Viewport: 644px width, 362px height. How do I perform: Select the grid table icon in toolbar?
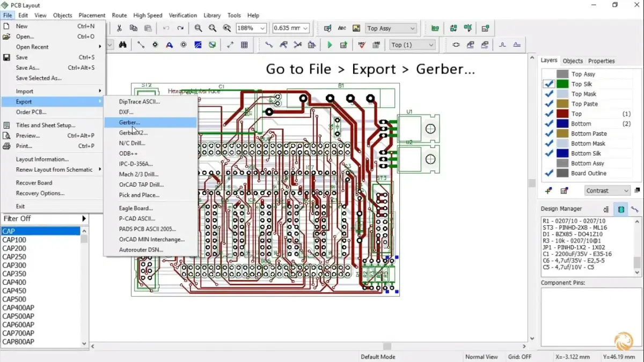pyautogui.click(x=245, y=45)
